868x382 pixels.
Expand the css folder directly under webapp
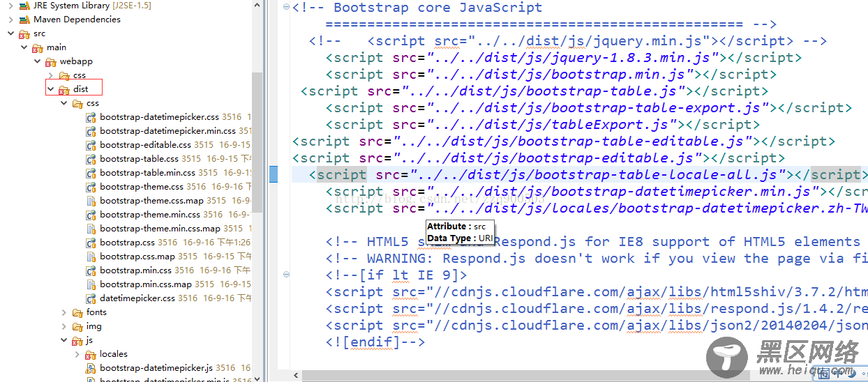[x=50, y=75]
